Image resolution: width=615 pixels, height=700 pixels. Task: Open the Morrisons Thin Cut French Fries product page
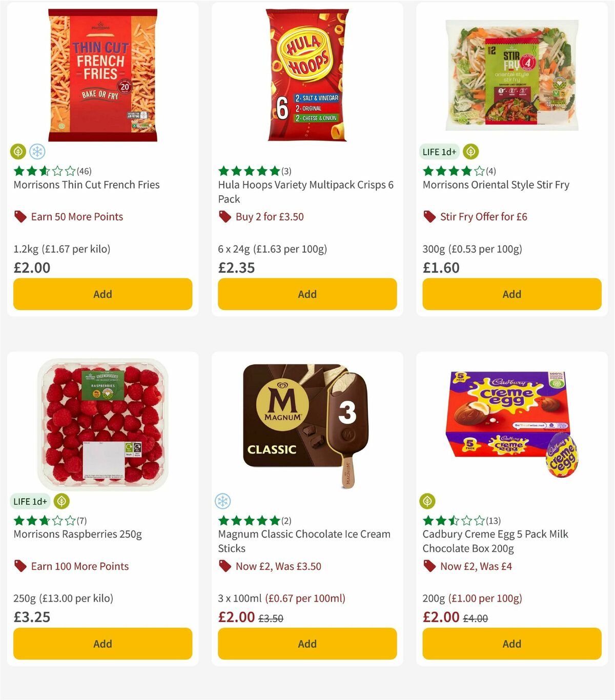pyautogui.click(x=86, y=185)
